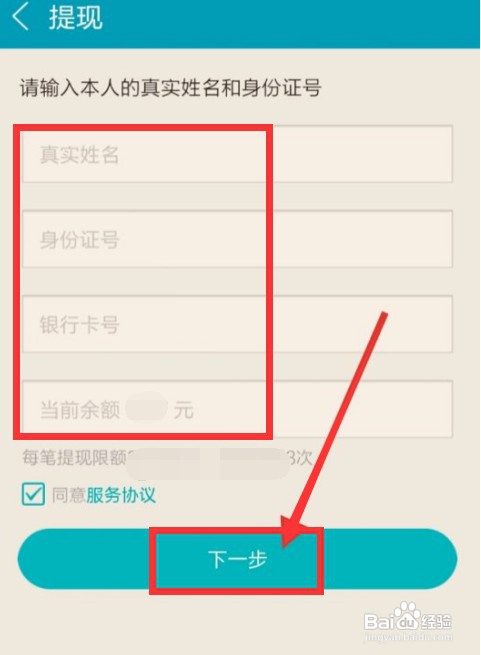Tap the 同意 label beside the checkbox
This screenshot has width=481, height=655.
(x=69, y=495)
